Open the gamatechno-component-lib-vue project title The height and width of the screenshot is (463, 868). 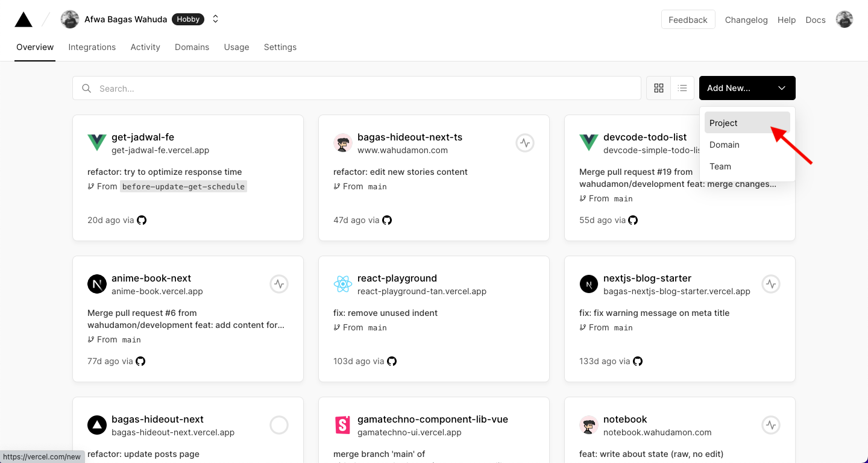click(x=433, y=419)
